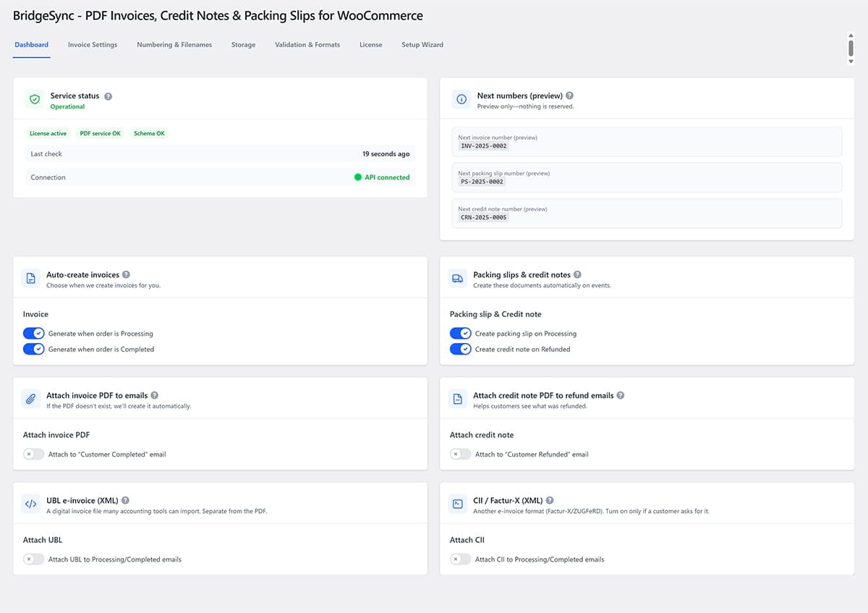Switch to the Numbering & Filenames tab
This screenshot has height=613, width=868.
click(174, 44)
